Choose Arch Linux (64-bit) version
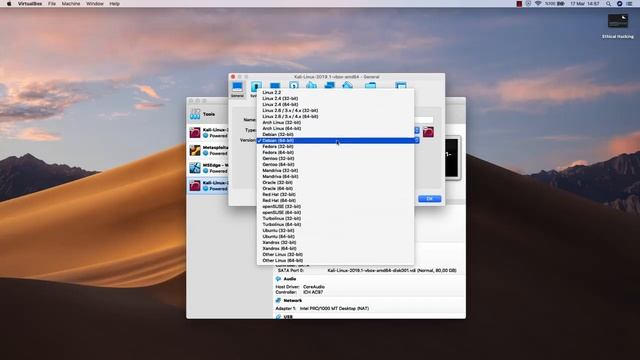 coord(336,129)
